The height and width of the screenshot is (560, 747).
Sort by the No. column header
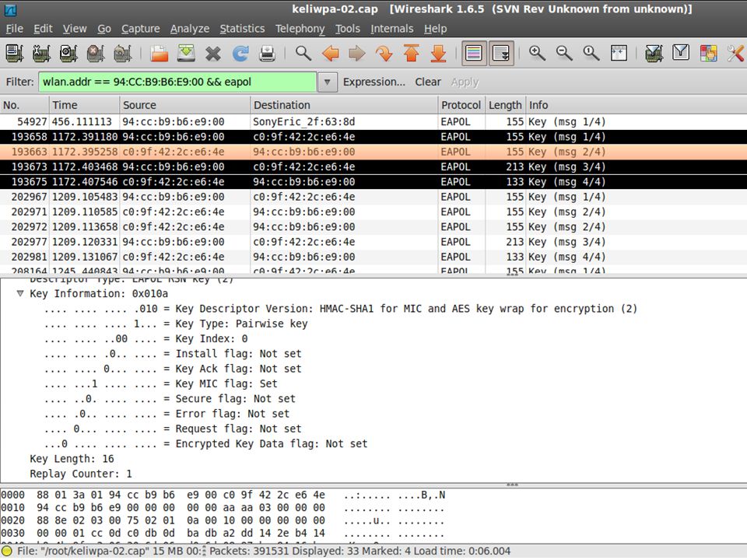coord(24,105)
